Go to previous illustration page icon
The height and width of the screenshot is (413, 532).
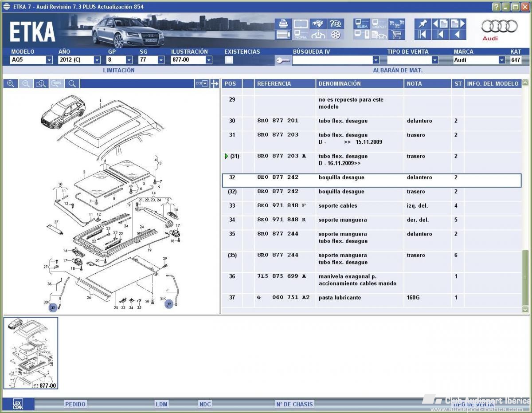(x=440, y=24)
